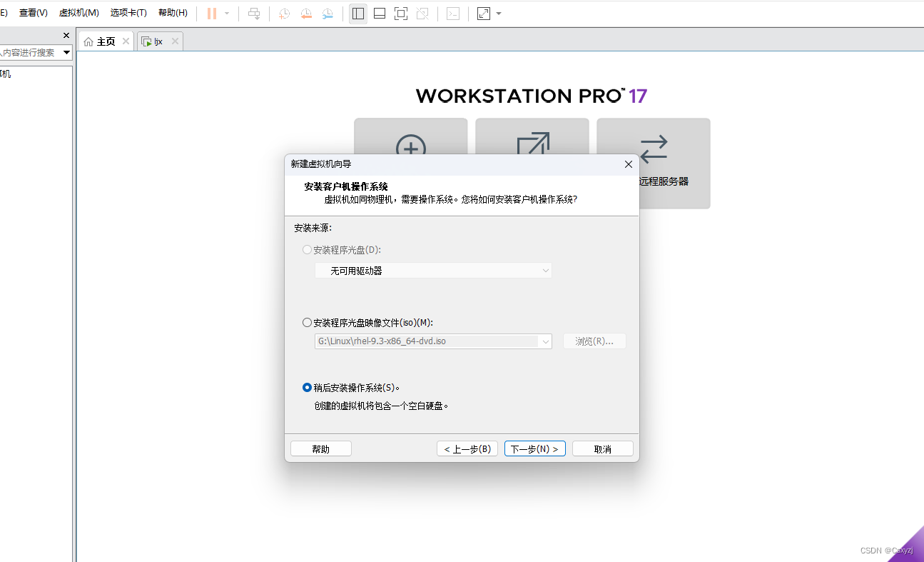Open the snapshot manager wrench-clock icon
Image resolution: width=924 pixels, height=562 pixels.
(x=328, y=14)
